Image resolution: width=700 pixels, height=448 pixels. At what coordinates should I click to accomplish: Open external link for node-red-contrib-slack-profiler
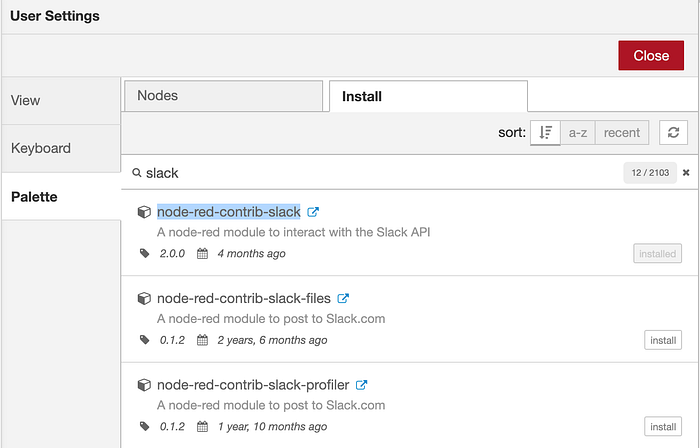361,385
